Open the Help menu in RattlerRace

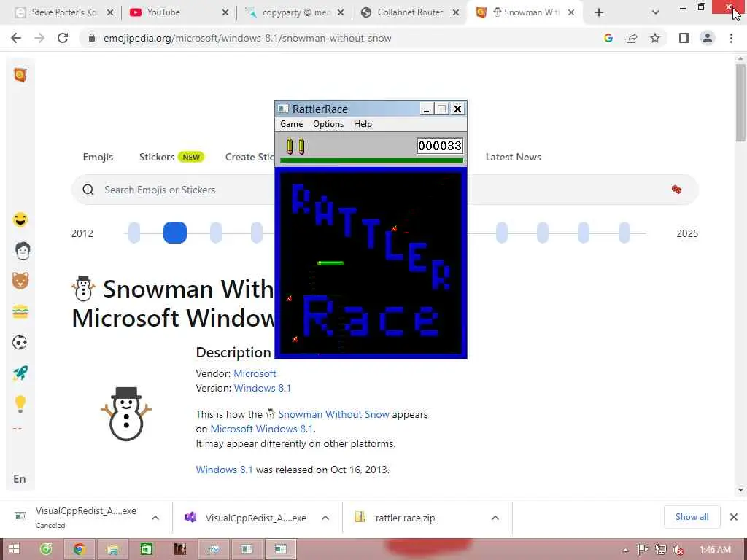[363, 124]
